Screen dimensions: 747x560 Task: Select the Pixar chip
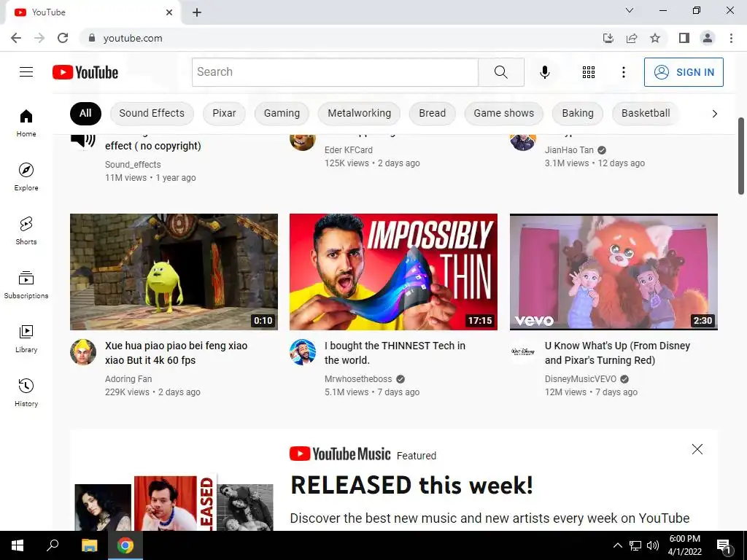224,113
